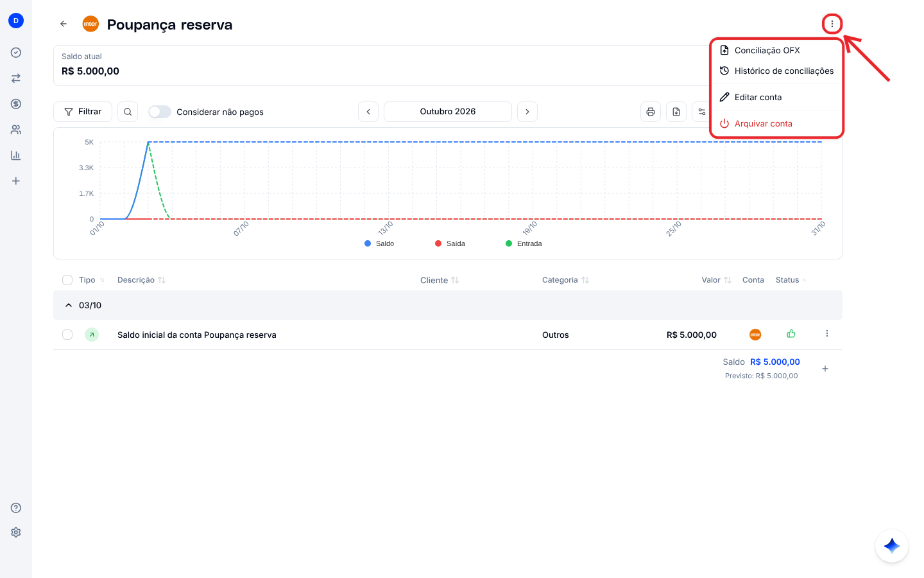
Task: Sort the table by Descrição
Action: (x=142, y=280)
